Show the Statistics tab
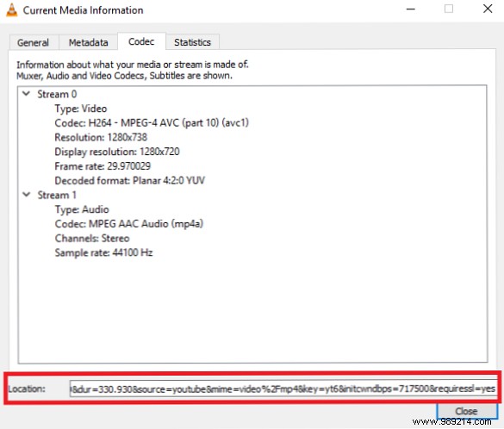 coord(192,42)
